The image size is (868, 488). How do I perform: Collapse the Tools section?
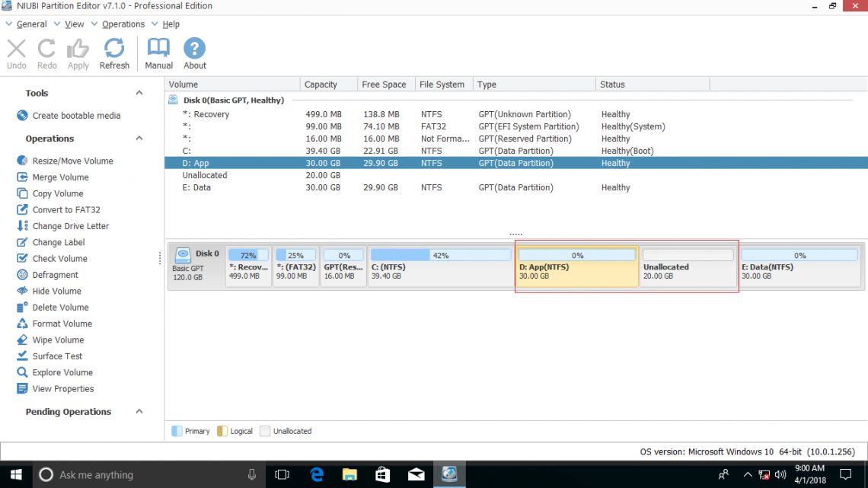(139, 93)
